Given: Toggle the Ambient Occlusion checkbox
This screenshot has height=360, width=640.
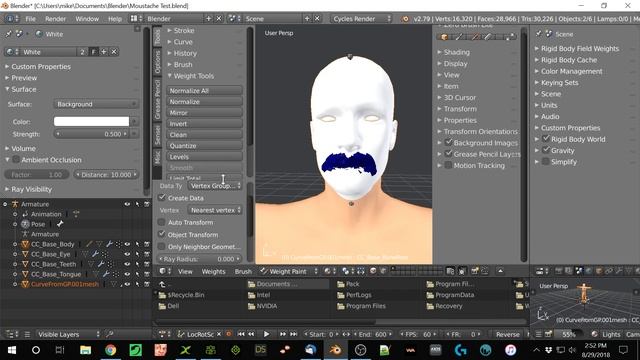Looking at the screenshot, I should [x=16, y=160].
